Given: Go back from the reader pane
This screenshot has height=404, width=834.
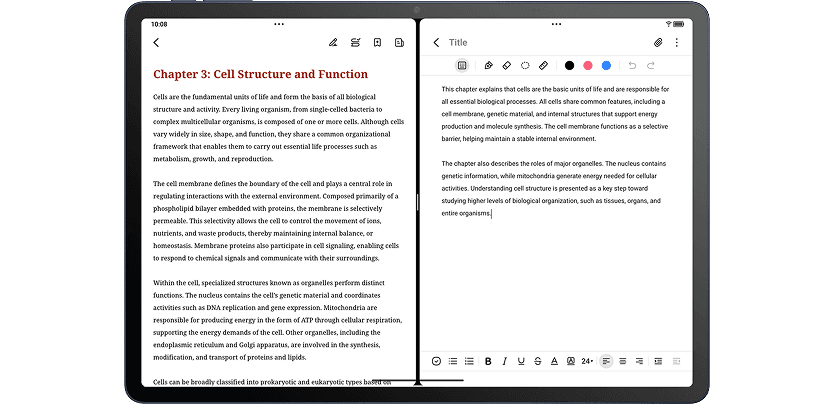Looking at the screenshot, I should tap(156, 43).
